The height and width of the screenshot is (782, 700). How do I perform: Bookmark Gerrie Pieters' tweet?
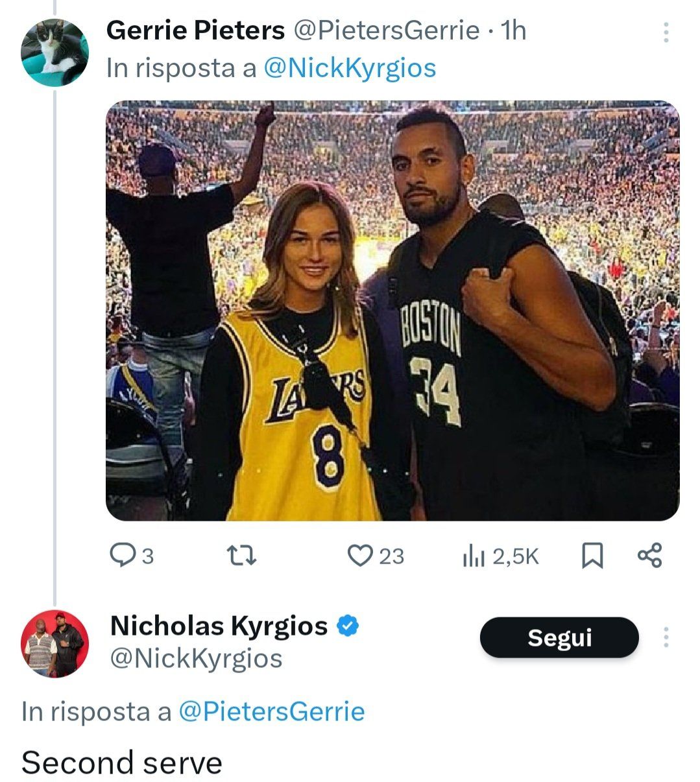(591, 556)
